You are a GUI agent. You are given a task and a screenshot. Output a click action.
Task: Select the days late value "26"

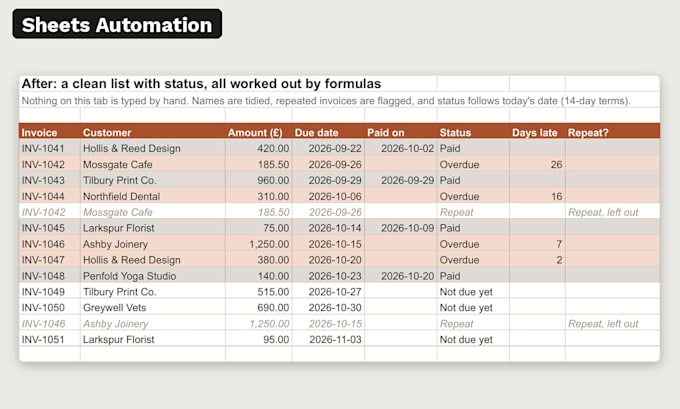(x=556, y=164)
